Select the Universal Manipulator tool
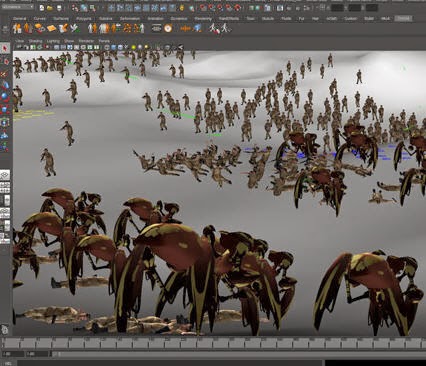 pyautogui.click(x=5, y=122)
